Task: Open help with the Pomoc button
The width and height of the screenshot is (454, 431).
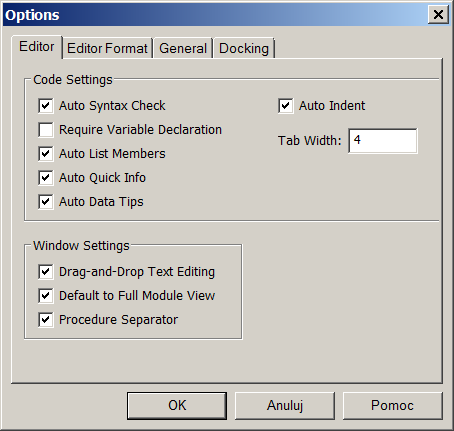Action: pos(392,406)
